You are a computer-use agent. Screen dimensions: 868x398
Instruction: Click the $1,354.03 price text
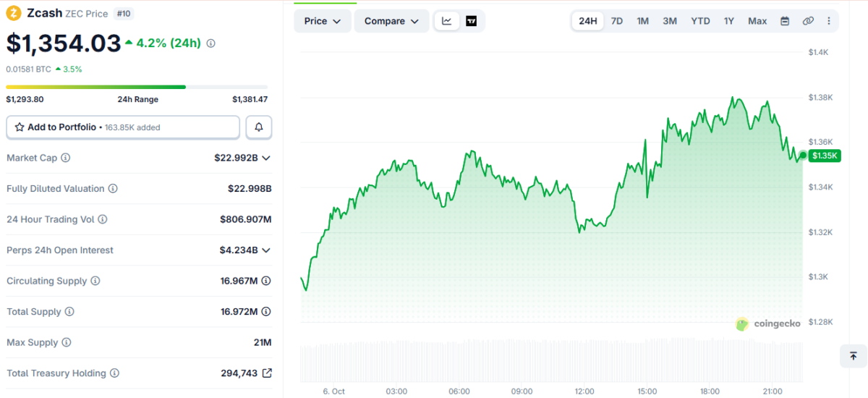click(64, 43)
